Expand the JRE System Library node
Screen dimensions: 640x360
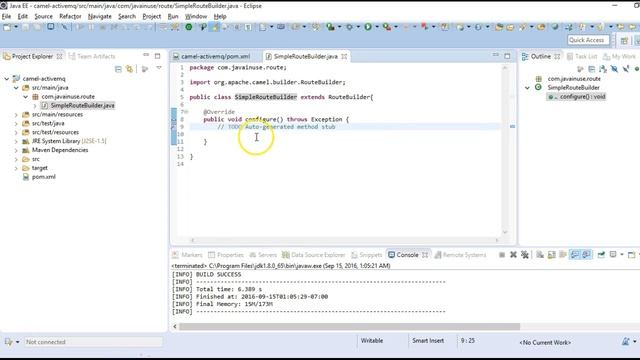(x=16, y=141)
